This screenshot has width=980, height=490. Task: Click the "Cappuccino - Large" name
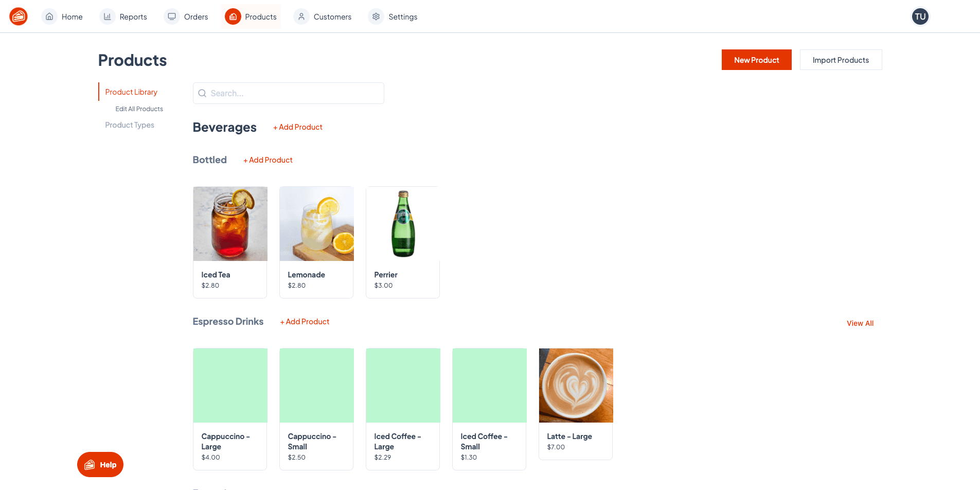(x=225, y=441)
